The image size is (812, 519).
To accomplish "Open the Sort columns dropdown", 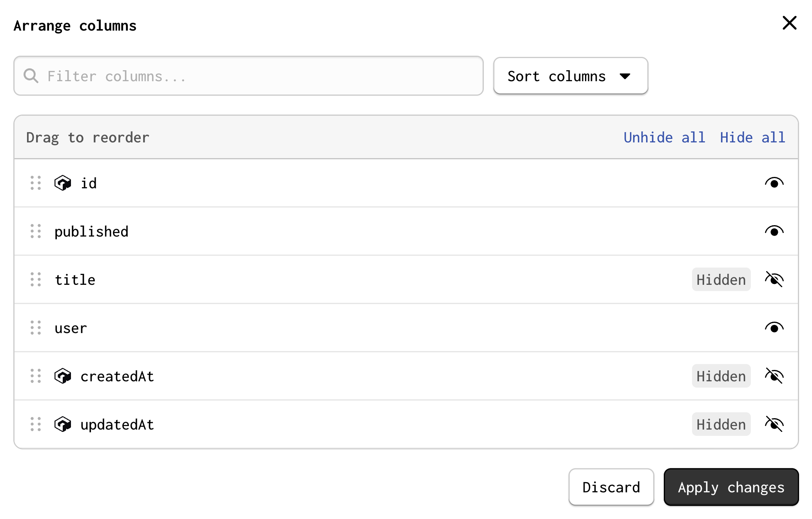I will (x=570, y=76).
